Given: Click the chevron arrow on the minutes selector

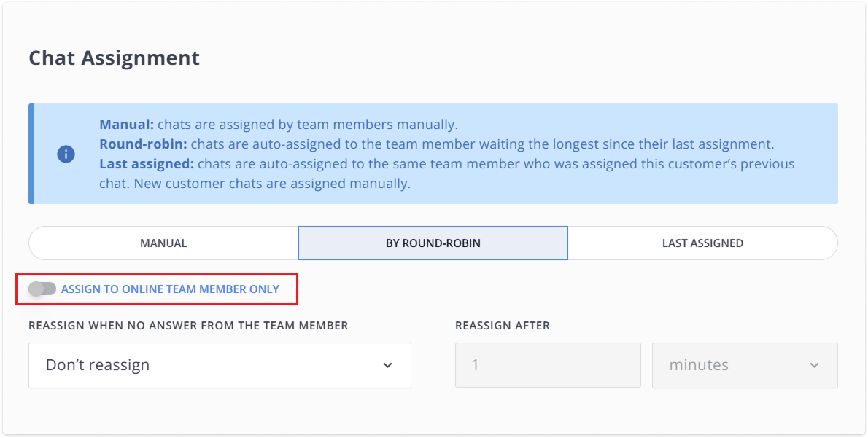Looking at the screenshot, I should point(816,365).
